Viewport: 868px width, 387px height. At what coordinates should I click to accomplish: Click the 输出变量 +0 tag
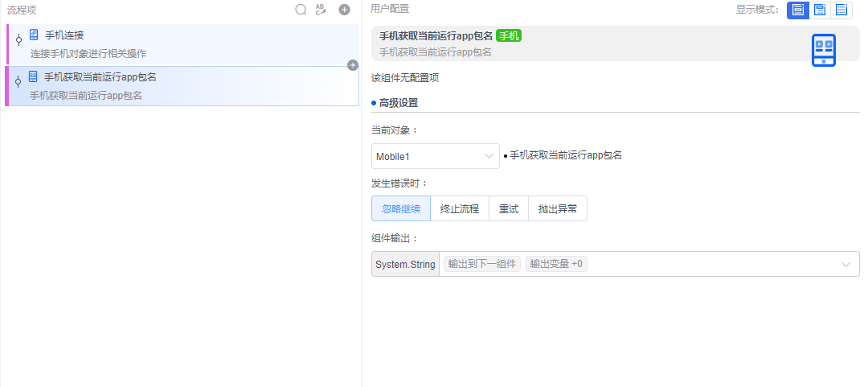coord(556,264)
